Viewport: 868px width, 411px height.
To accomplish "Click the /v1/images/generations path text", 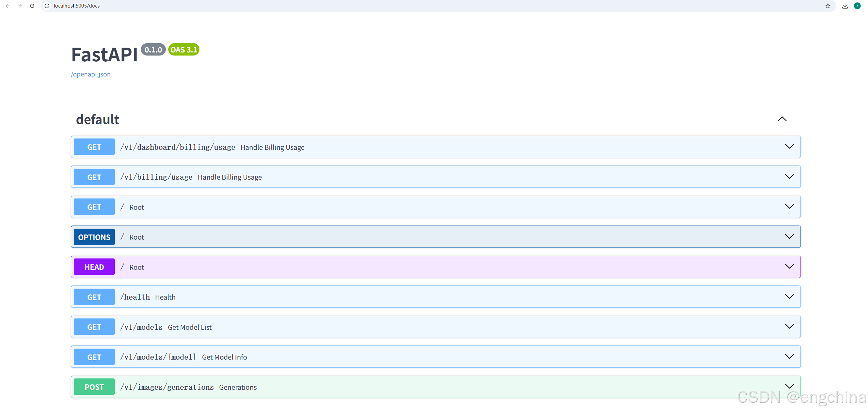I will [x=167, y=387].
